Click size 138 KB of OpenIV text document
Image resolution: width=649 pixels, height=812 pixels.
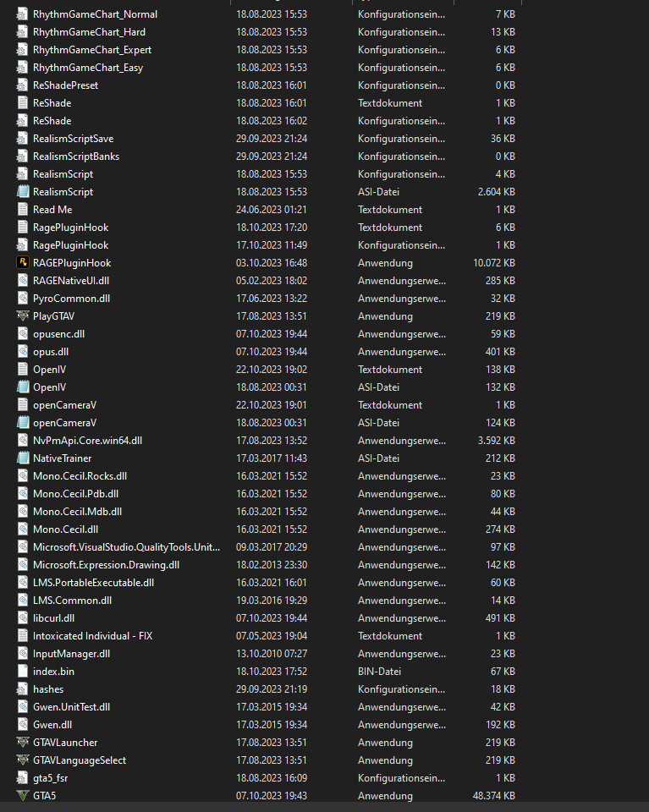(500, 370)
